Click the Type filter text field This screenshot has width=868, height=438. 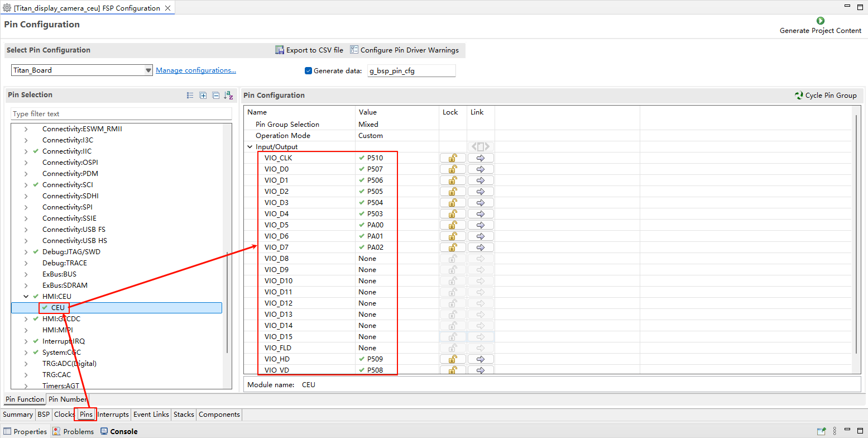coord(121,114)
